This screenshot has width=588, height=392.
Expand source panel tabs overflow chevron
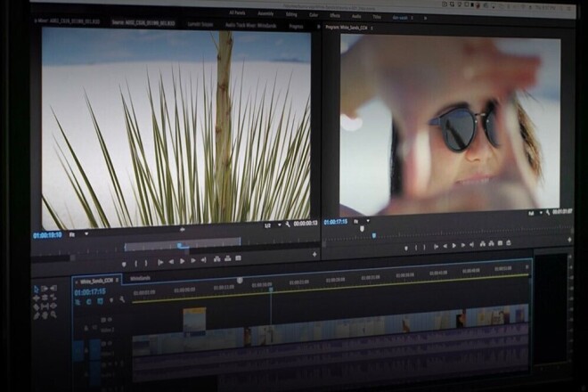(318, 27)
